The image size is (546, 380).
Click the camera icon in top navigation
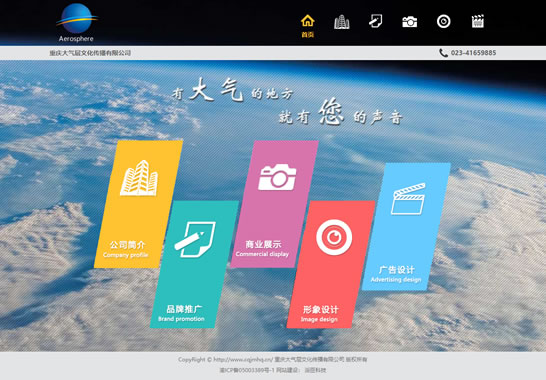pos(410,22)
